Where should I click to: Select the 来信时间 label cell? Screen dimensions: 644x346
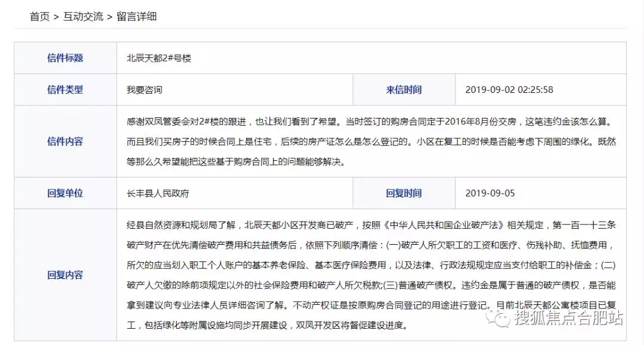(404, 90)
